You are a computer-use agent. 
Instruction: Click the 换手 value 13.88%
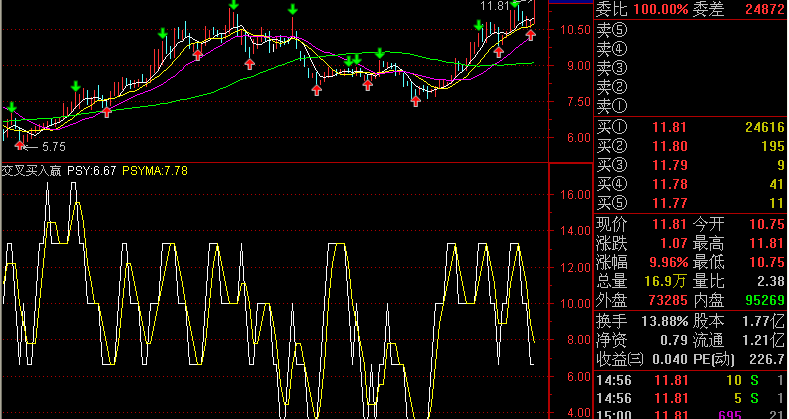(664, 321)
